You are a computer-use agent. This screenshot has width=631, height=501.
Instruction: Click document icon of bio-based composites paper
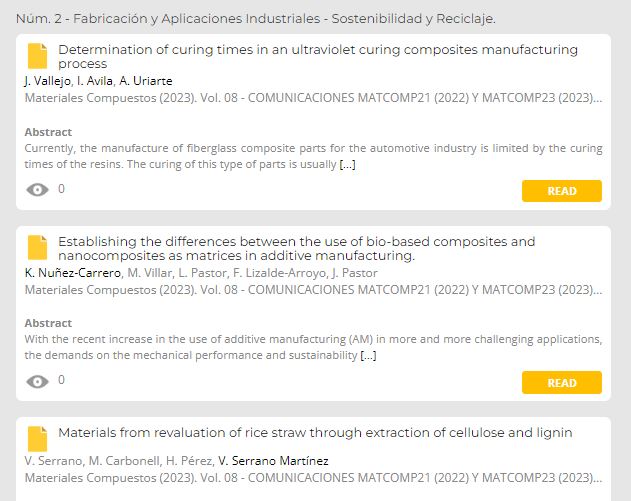37,247
